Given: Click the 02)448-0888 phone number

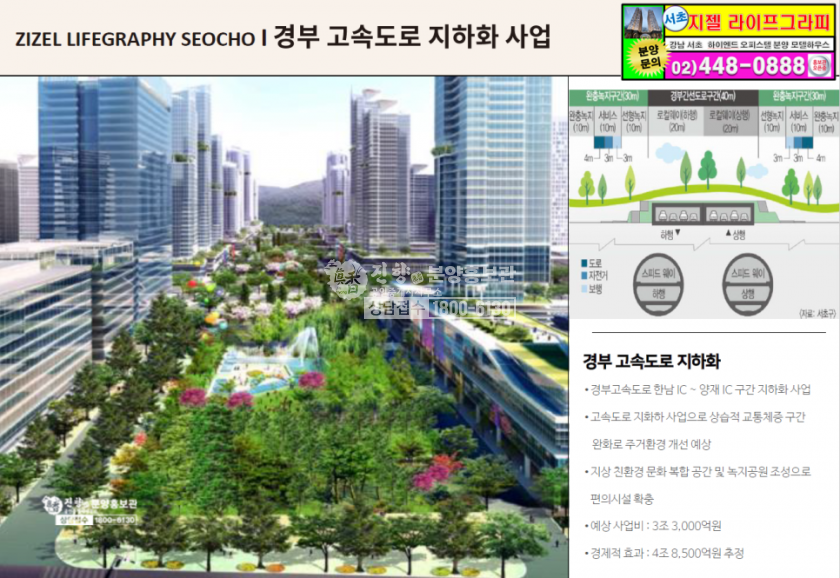Looking at the screenshot, I should coord(738,66).
